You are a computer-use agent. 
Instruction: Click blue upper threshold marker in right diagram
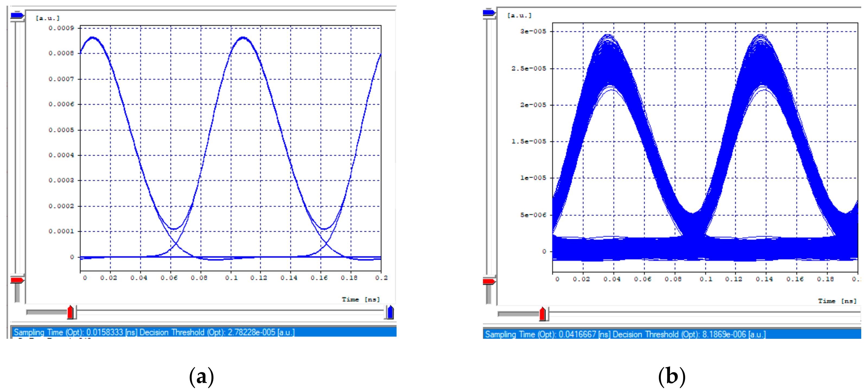[489, 13]
